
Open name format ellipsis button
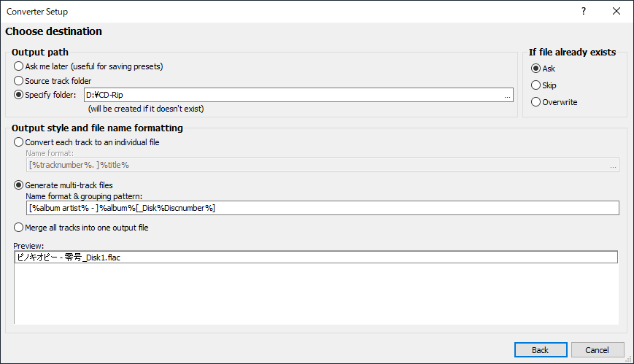(613, 166)
